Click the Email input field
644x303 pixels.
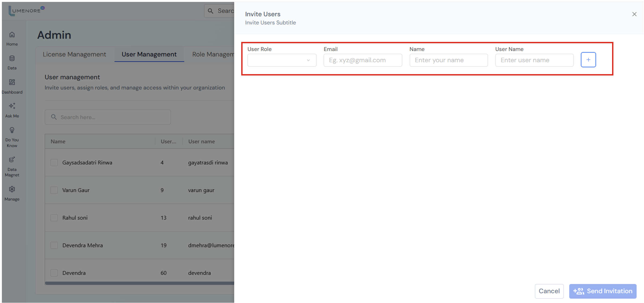pos(363,60)
